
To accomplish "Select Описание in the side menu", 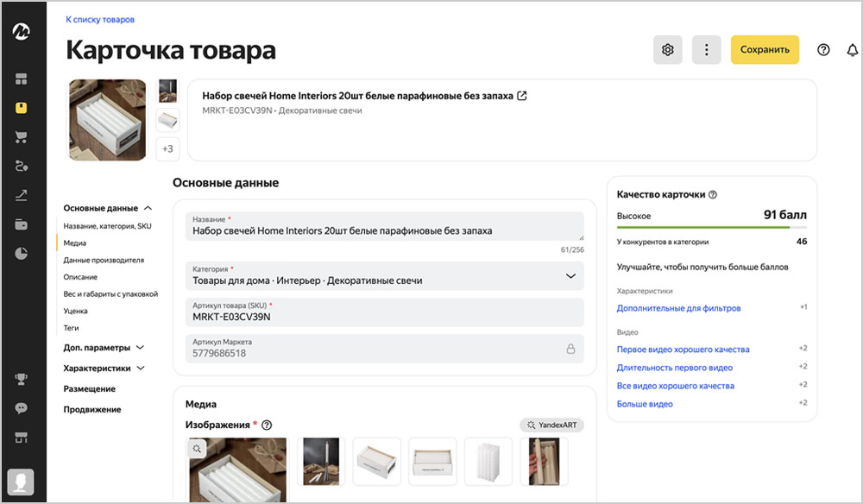I will click(x=80, y=277).
